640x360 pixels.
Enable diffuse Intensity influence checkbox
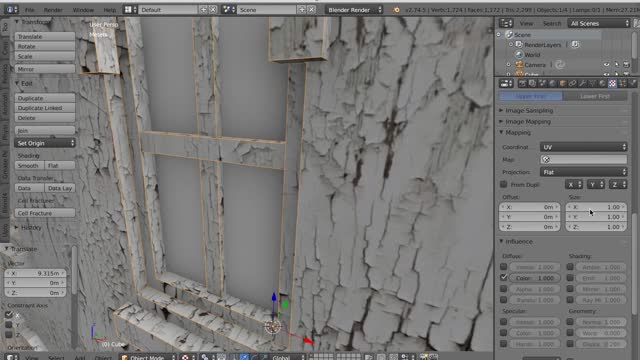point(504,267)
